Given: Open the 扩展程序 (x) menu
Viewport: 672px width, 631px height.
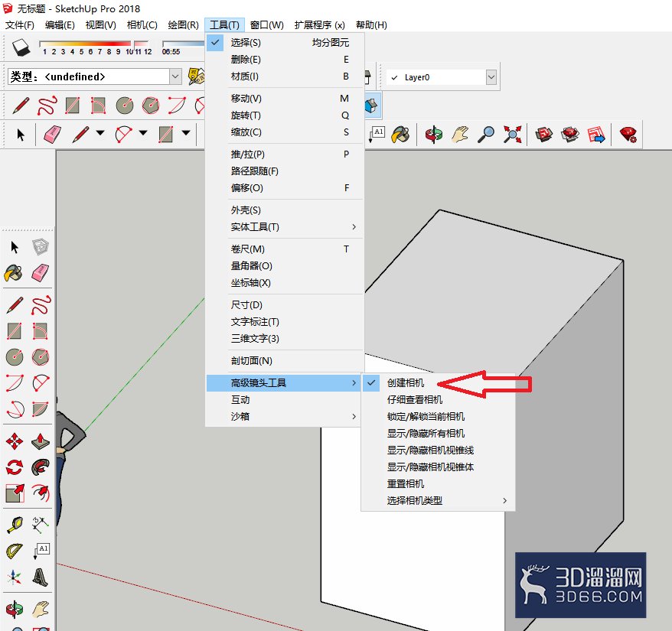Looking at the screenshot, I should (320, 24).
